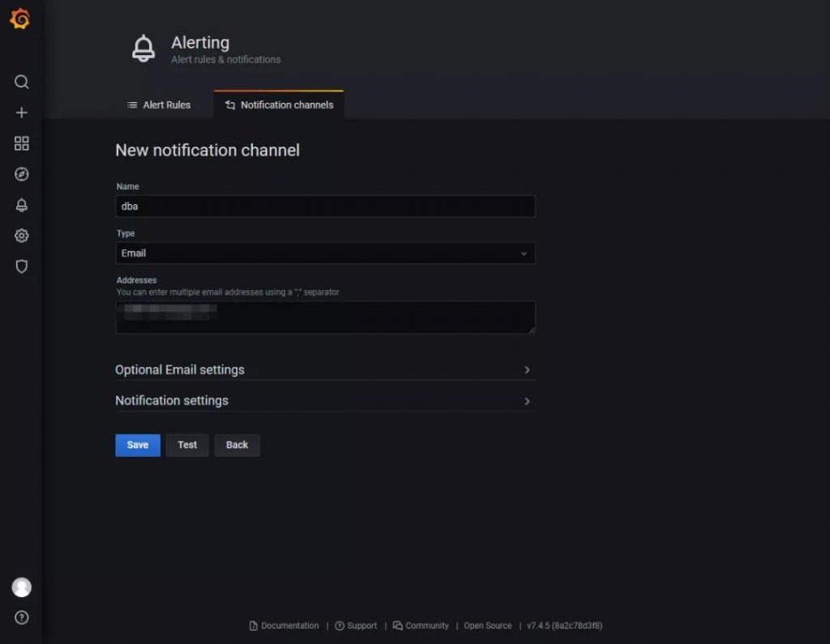The image size is (830, 644).
Task: Open the Documentation footer link
Action: click(x=285, y=625)
